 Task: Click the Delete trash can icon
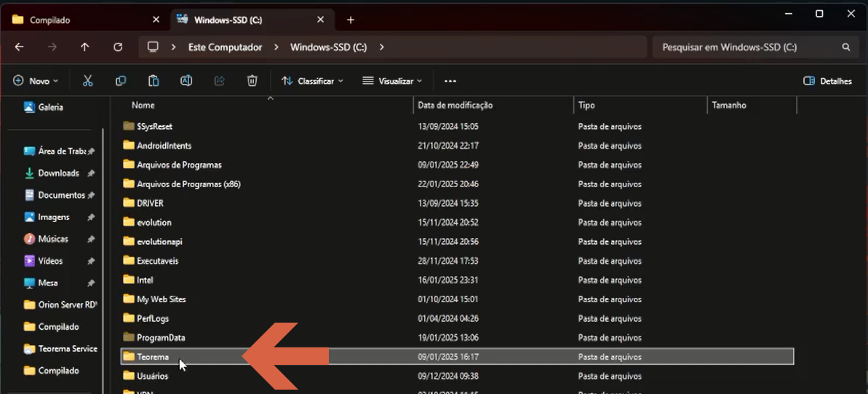tap(252, 81)
